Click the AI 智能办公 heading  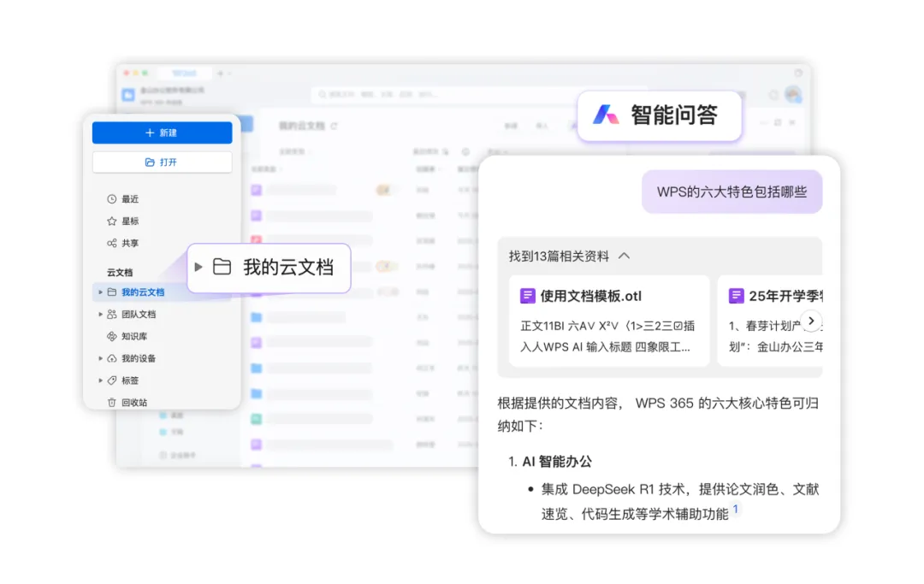(557, 462)
